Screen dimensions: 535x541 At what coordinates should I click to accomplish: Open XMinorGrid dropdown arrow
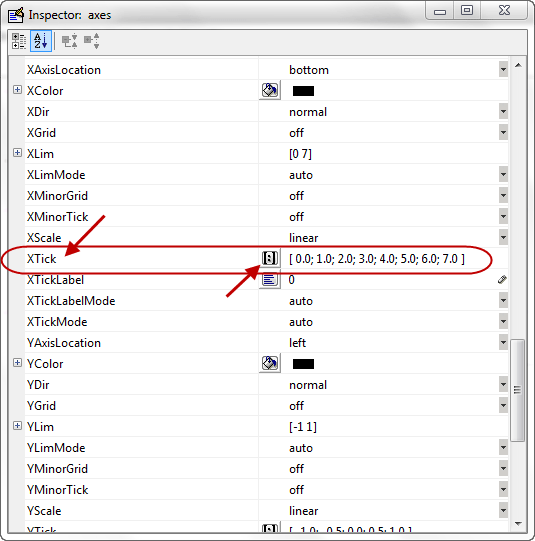(x=503, y=196)
